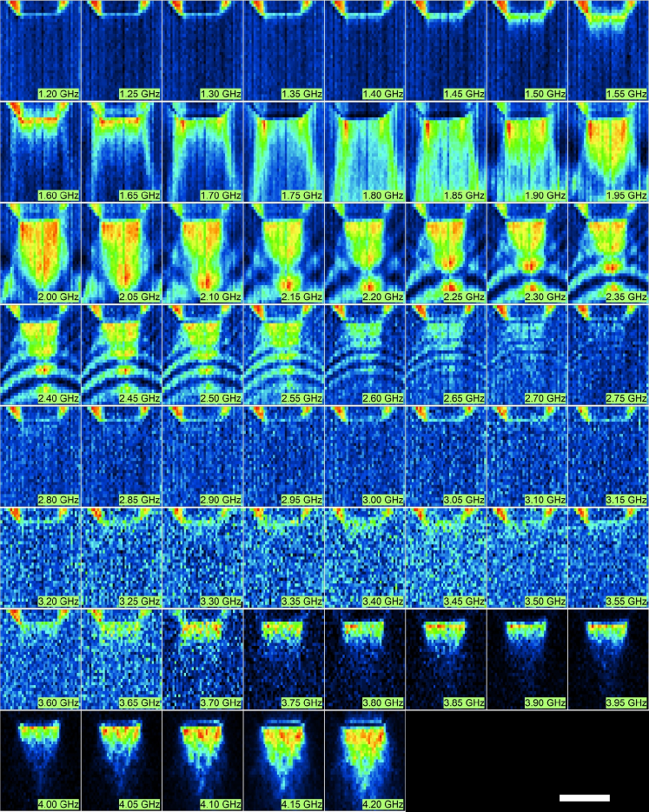This screenshot has width=649, height=812.
Task: Click the '1.90 GHz' frequency label
Action: (546, 196)
